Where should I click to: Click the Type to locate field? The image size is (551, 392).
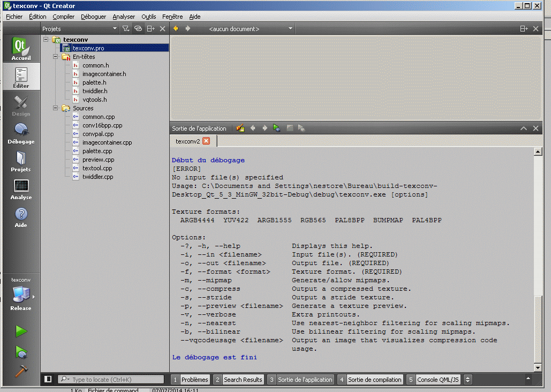pos(111,379)
